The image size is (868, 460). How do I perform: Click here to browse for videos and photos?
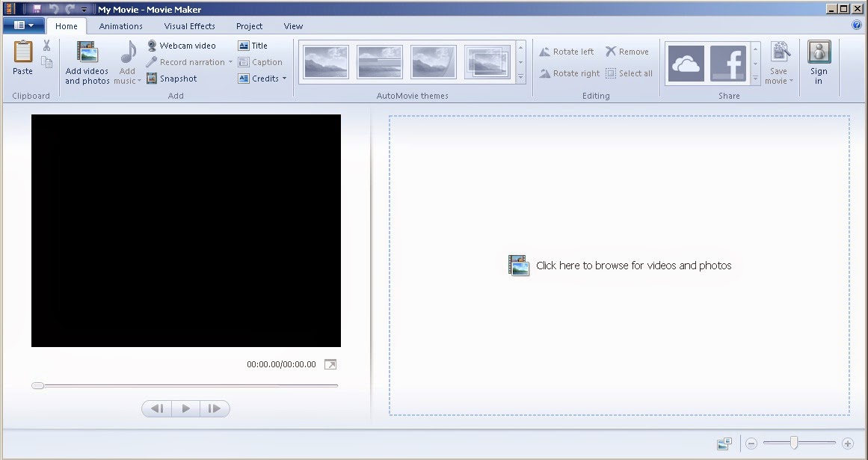[x=621, y=266]
